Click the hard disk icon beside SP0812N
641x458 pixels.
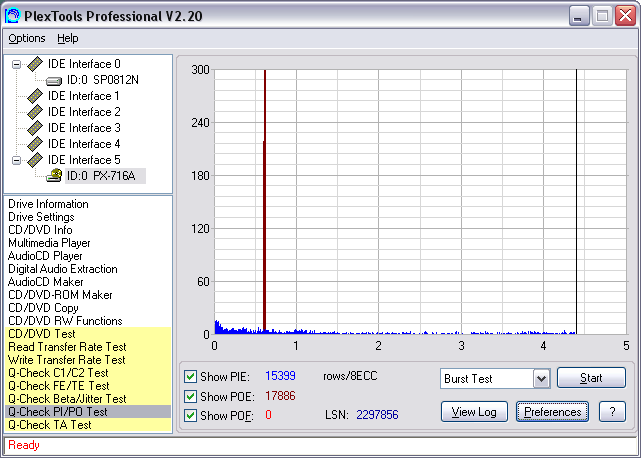[x=54, y=81]
